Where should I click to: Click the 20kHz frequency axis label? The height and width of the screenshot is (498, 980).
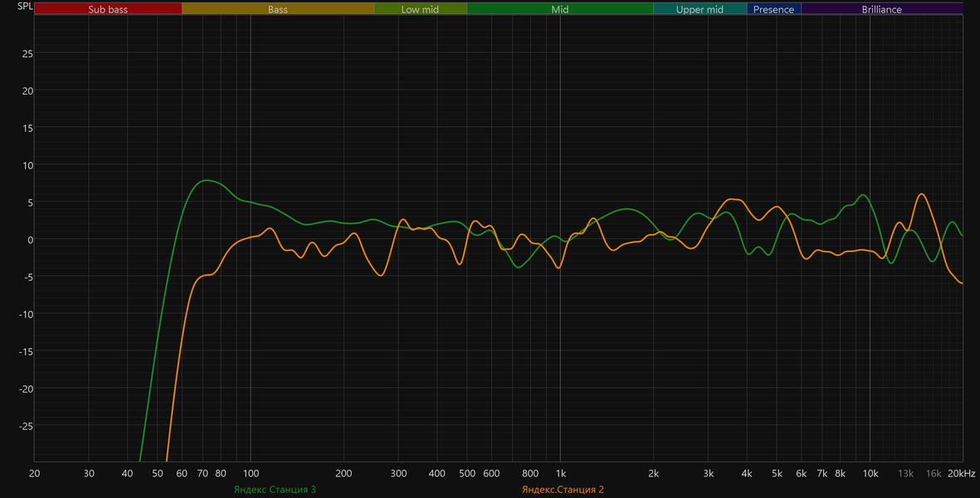point(961,474)
